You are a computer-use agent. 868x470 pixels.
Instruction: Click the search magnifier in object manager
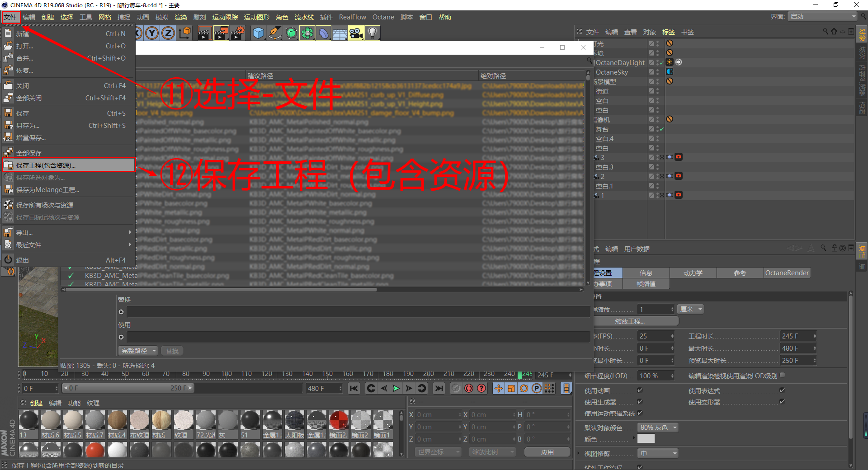(825, 32)
